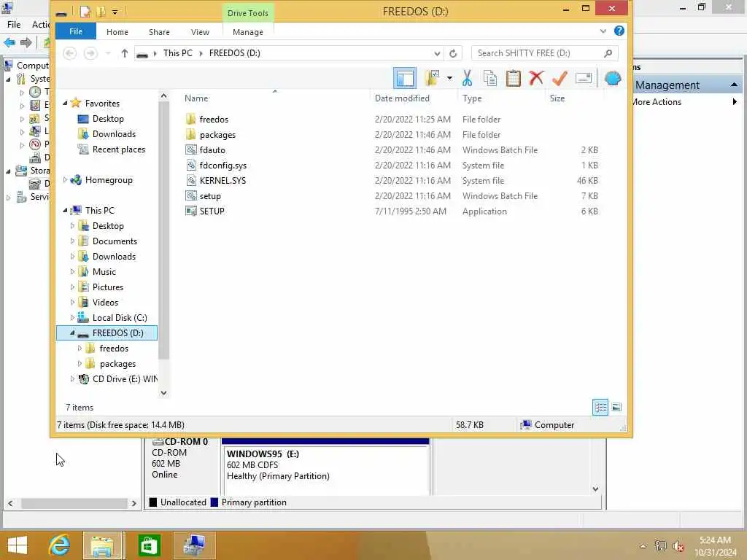Click the orange checkmark Properties icon
747x560 pixels.
tap(560, 77)
